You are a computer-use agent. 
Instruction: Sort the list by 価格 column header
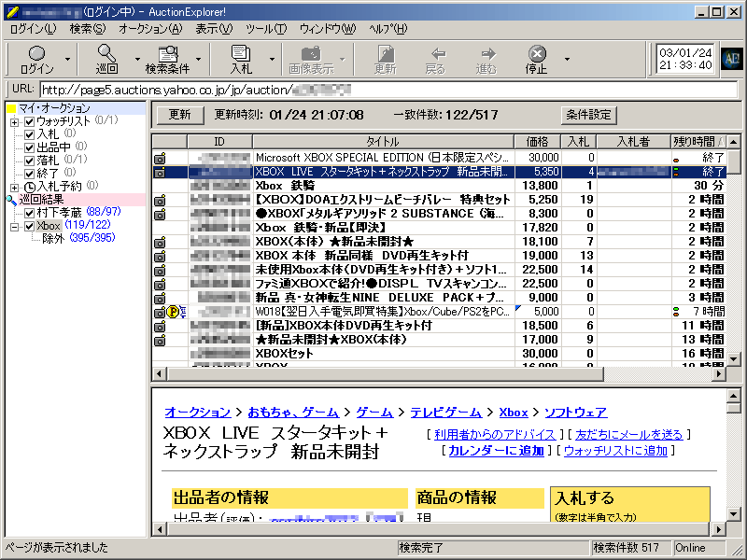pyautogui.click(x=538, y=142)
